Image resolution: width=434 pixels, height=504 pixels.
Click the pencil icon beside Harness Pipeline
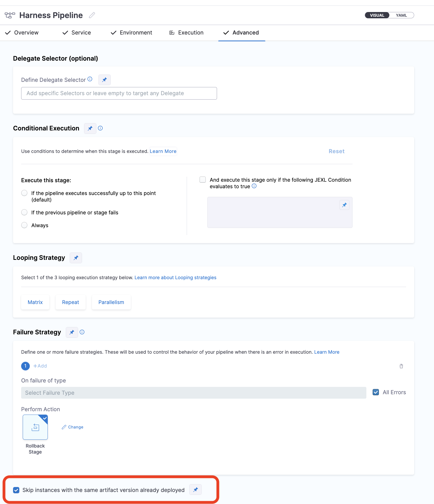coord(92,15)
